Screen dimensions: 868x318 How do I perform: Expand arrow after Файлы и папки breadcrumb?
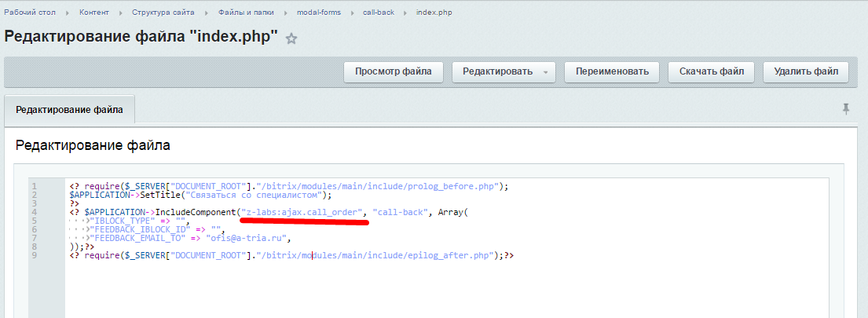[286, 12]
